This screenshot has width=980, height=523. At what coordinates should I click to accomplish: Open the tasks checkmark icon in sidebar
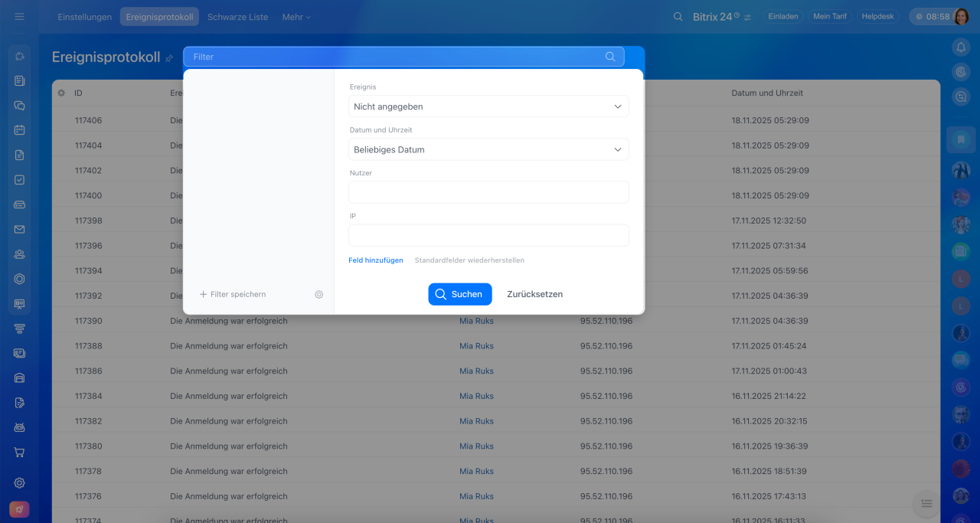coord(20,180)
